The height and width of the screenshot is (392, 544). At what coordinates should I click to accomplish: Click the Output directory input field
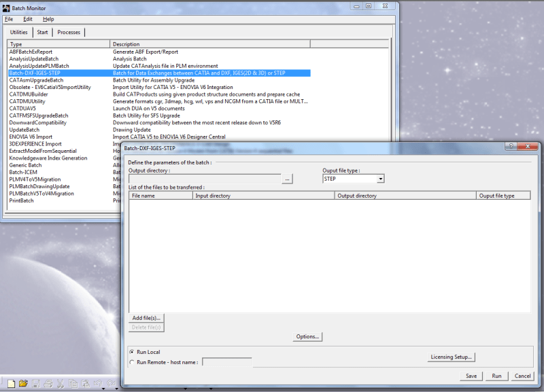click(205, 179)
